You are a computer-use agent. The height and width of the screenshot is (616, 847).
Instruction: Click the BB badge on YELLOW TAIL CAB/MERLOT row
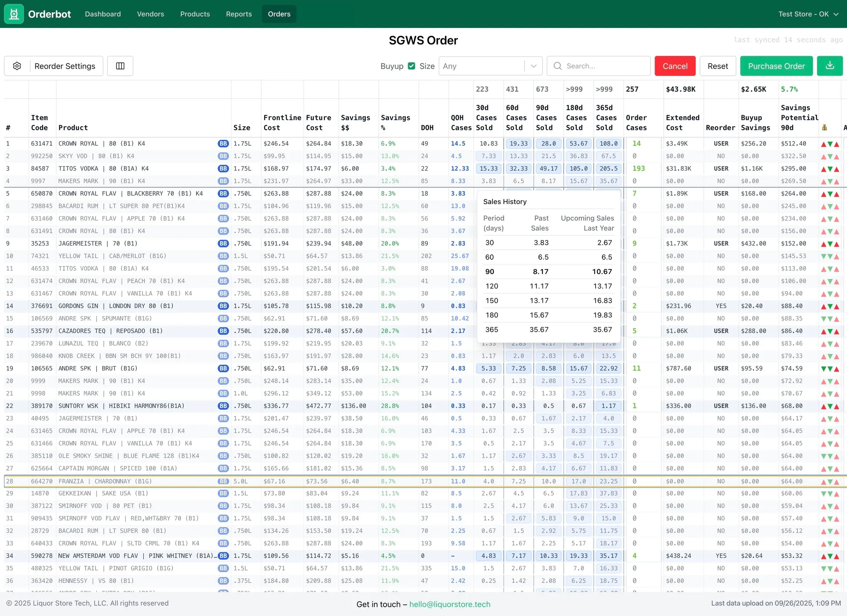pyautogui.click(x=223, y=256)
